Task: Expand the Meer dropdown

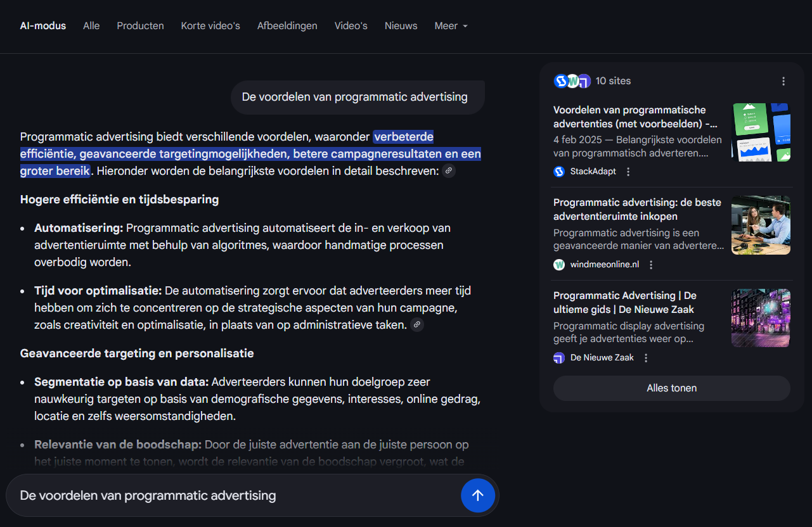Action: click(451, 26)
